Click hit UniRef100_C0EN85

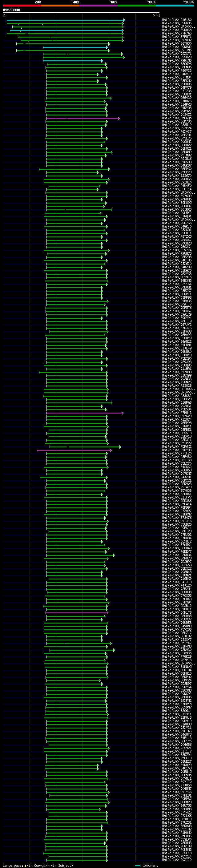pos(177,67)
